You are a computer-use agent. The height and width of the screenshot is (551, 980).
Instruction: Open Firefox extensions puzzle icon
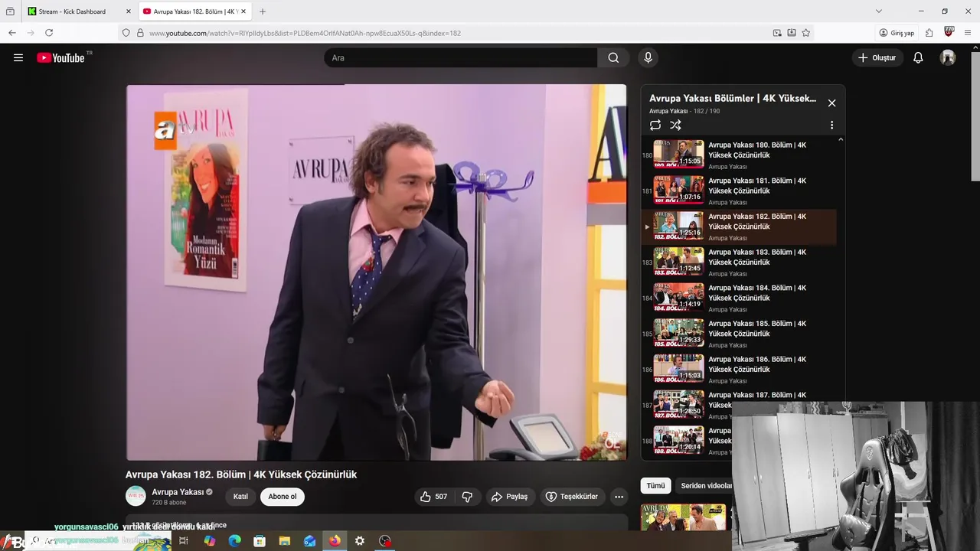tap(929, 33)
